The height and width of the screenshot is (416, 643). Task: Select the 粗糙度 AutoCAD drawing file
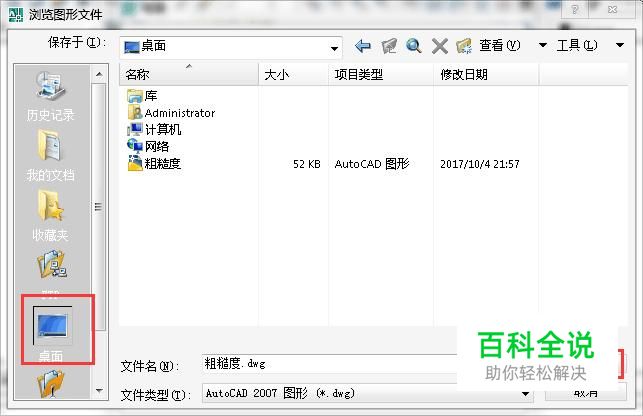pos(154,164)
